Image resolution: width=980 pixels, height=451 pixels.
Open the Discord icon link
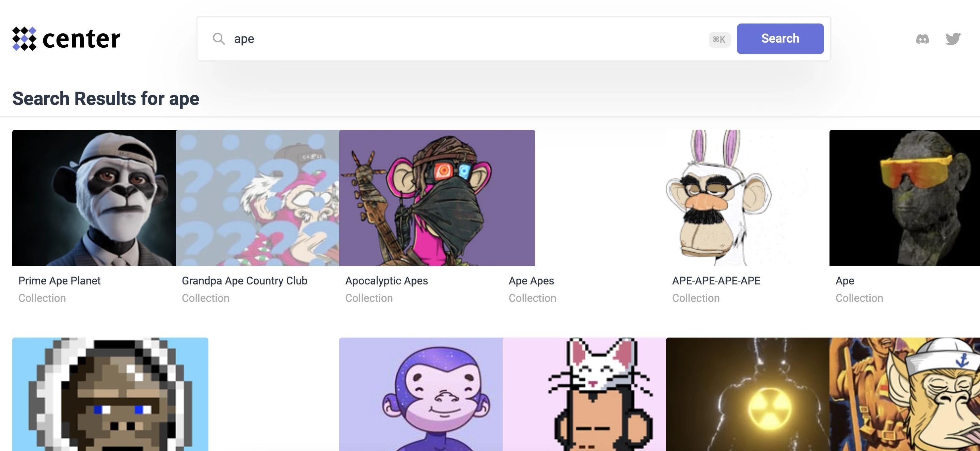point(922,39)
